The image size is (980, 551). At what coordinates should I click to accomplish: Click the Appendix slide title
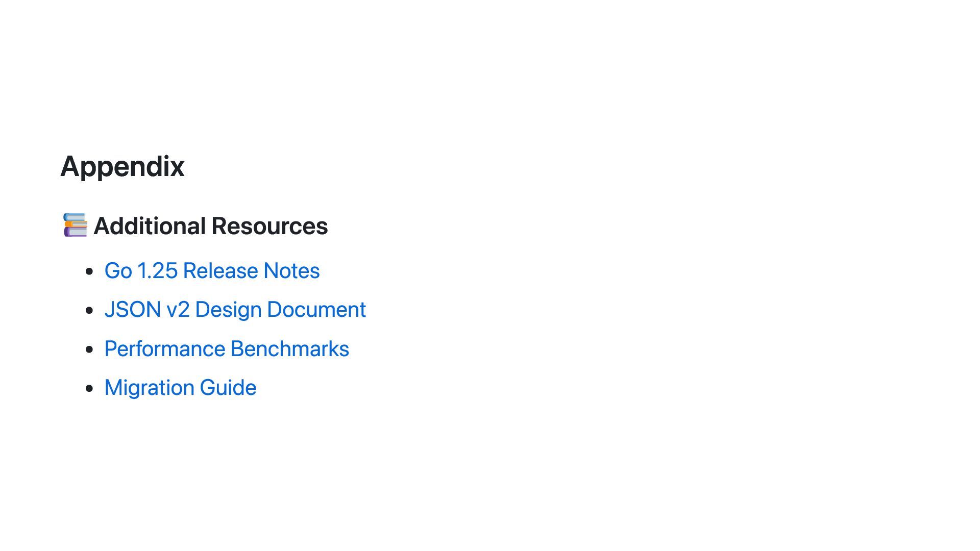(122, 166)
